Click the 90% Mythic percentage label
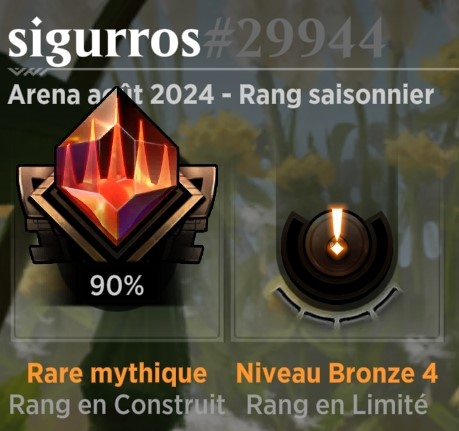459x431 pixels. point(117,286)
